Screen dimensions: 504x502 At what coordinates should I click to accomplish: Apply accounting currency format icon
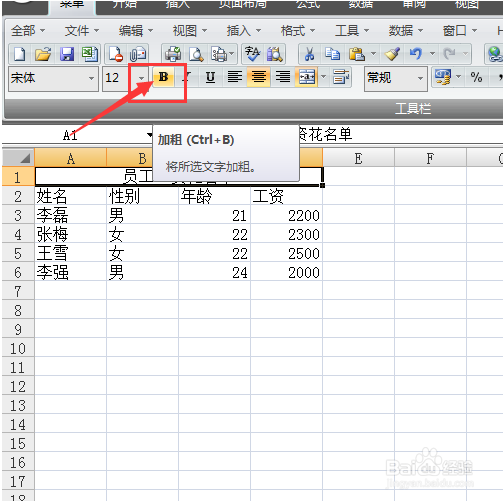[x=443, y=77]
